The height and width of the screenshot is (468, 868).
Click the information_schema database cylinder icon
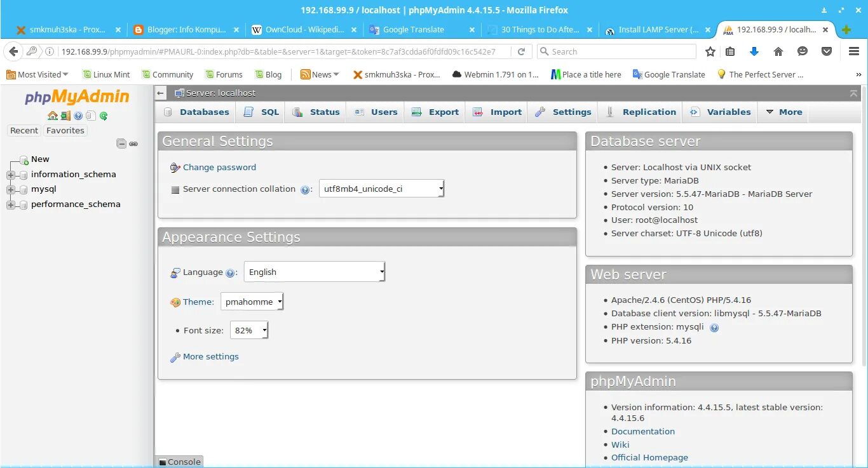point(24,175)
